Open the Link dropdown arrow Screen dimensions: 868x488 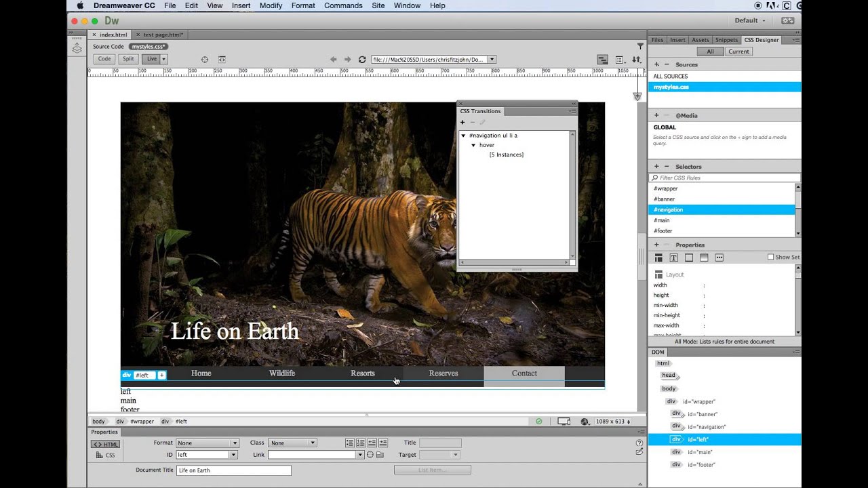click(360, 455)
